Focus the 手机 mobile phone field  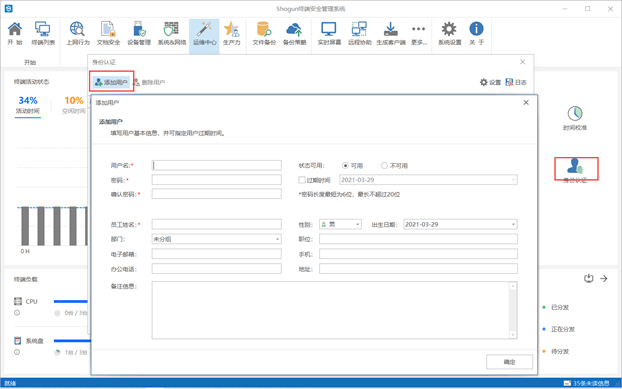[x=418, y=254]
